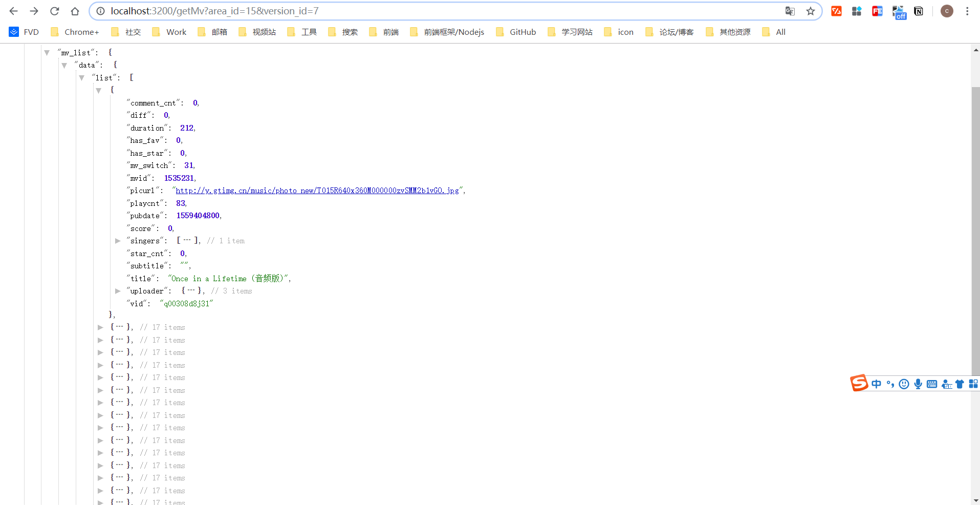Viewport: 980px width, 505px height.
Task: Bookmark this page with the star icon
Action: click(x=811, y=11)
